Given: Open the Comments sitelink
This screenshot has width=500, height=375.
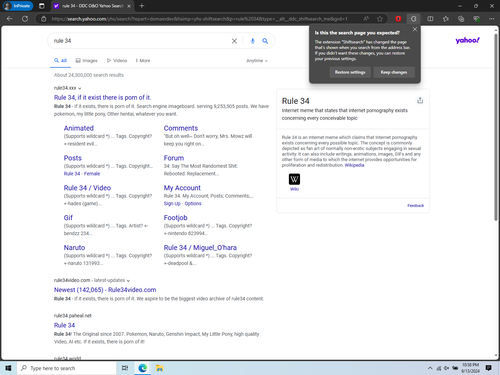Looking at the screenshot, I should pos(181,128).
